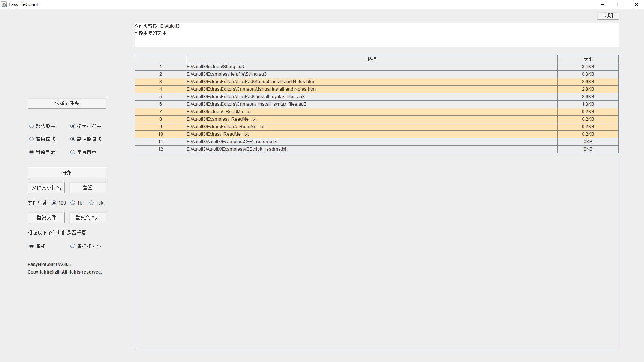Choose 普通模式 radio button

point(31,139)
